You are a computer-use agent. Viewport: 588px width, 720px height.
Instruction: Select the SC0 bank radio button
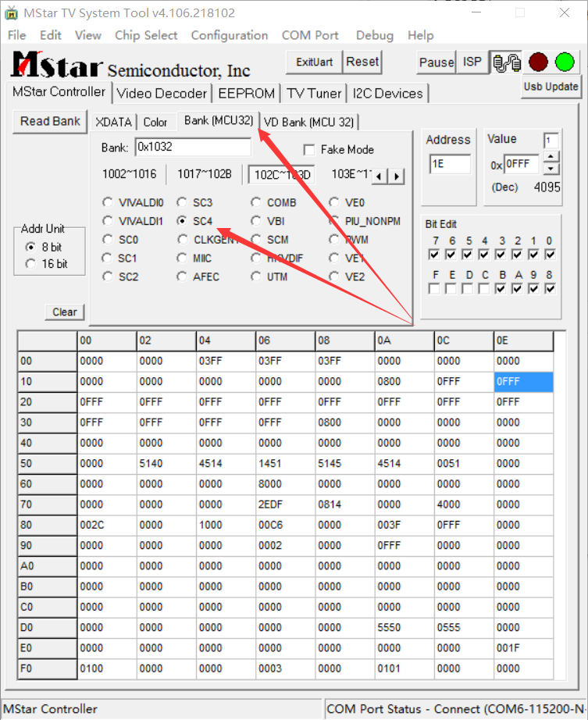click(108, 240)
